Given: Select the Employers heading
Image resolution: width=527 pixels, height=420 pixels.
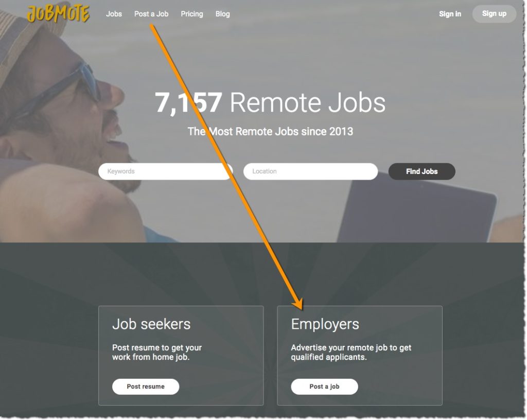Looking at the screenshot, I should (325, 324).
